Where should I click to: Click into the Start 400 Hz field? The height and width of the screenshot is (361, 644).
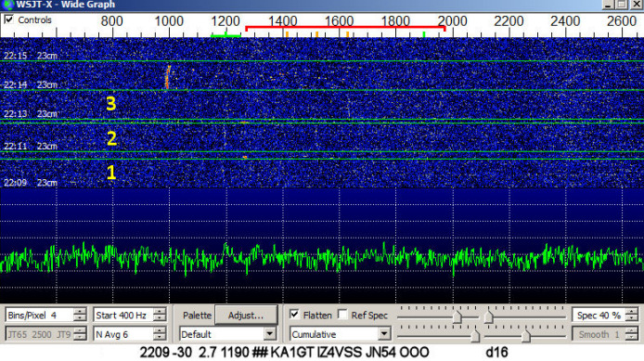point(123,315)
